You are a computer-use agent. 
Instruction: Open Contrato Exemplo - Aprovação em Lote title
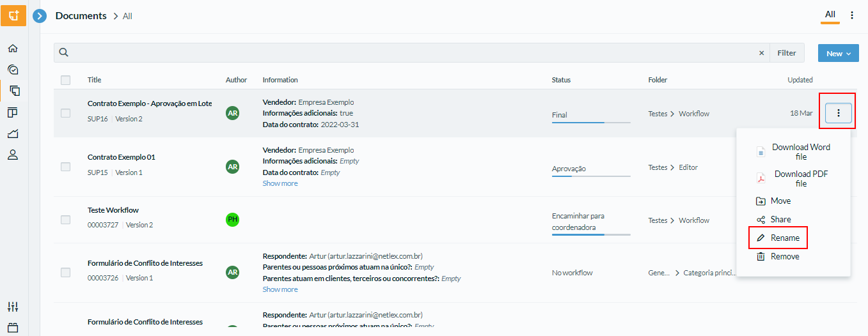click(150, 103)
